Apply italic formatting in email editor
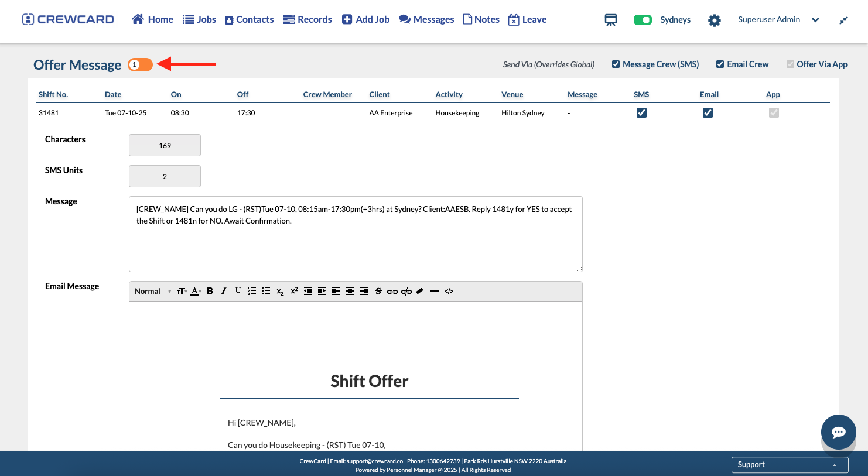 click(x=224, y=291)
